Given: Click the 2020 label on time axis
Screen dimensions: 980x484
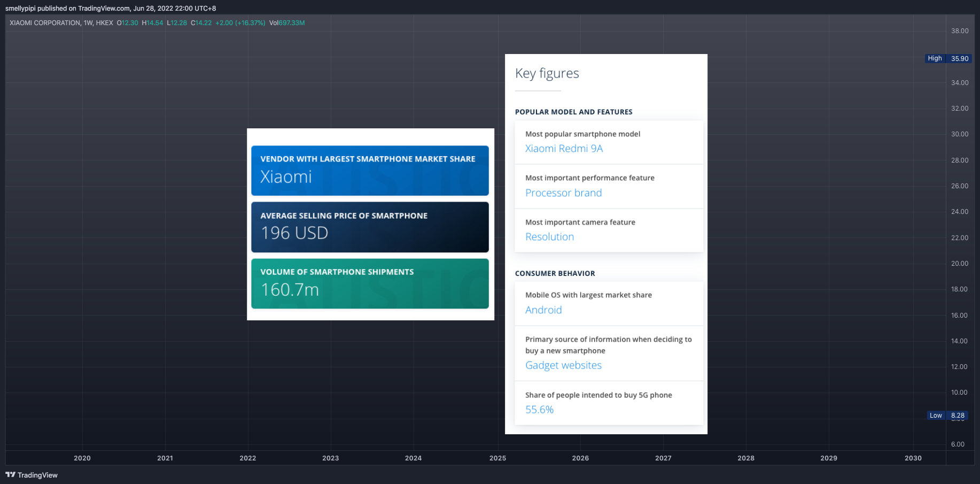Looking at the screenshot, I should [82, 458].
